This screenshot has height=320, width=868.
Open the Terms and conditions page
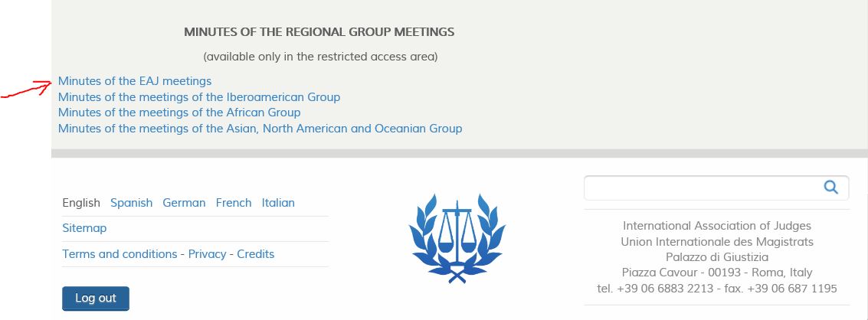[119, 254]
